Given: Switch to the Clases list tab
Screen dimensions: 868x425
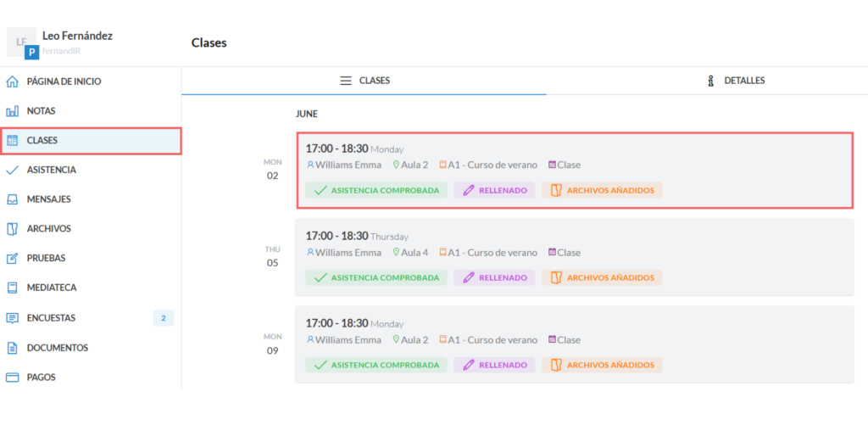Looking at the screenshot, I should click(x=364, y=81).
